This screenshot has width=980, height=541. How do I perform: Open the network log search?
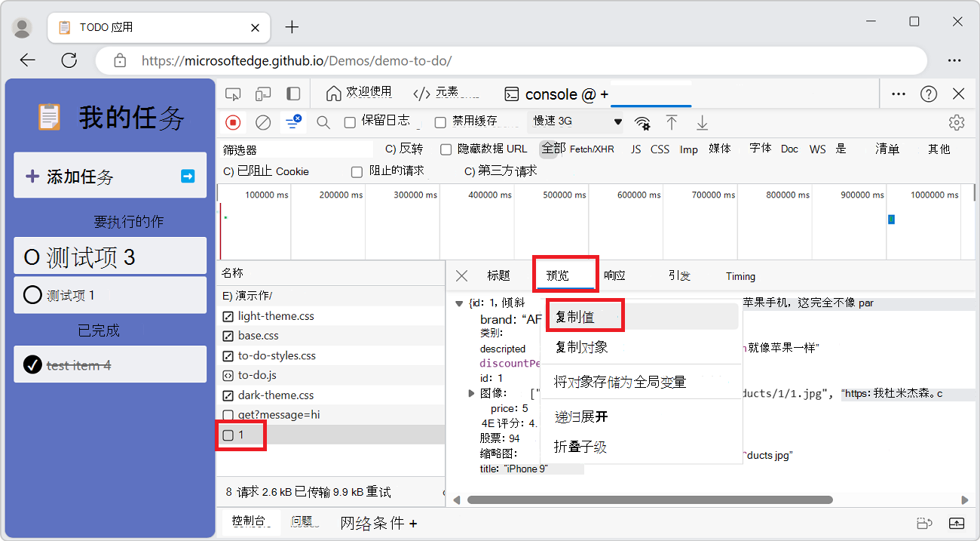323,121
